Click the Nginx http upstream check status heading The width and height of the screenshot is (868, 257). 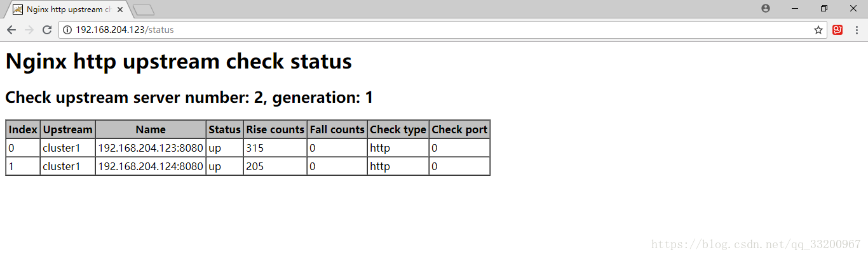pyautogui.click(x=179, y=62)
